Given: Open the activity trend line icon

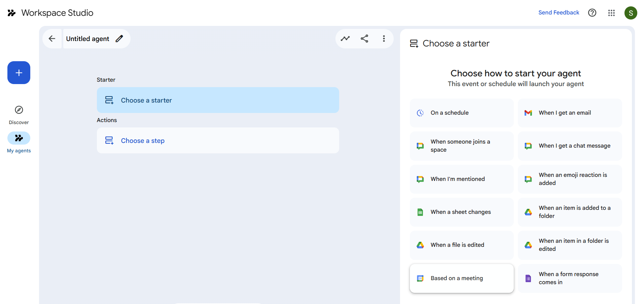Looking at the screenshot, I should [345, 39].
